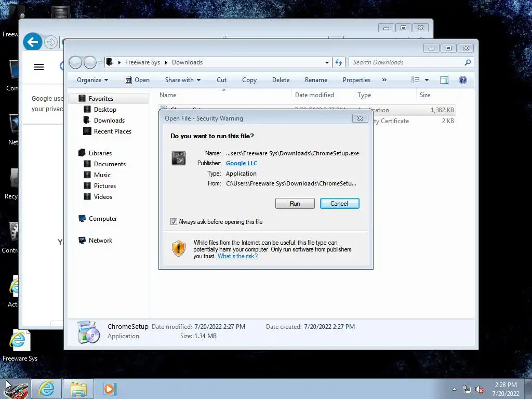
Task: Sort files by the Name column
Action: click(x=224, y=95)
